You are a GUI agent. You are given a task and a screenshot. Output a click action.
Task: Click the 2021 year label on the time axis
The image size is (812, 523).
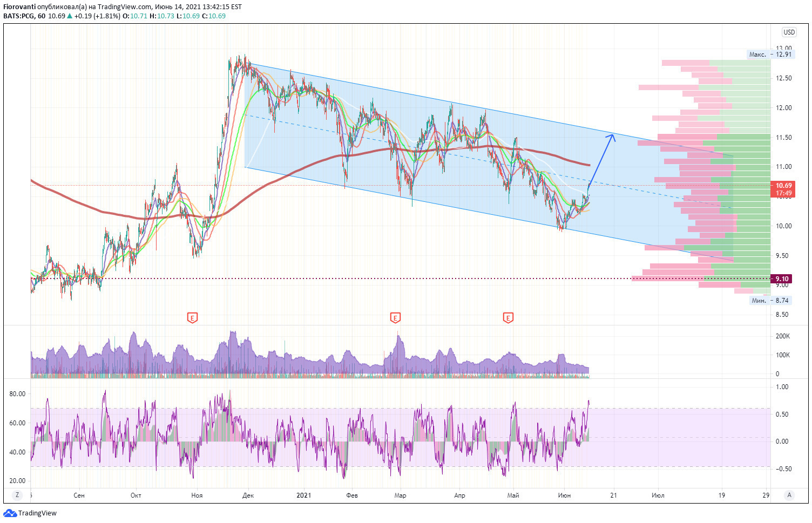(304, 495)
